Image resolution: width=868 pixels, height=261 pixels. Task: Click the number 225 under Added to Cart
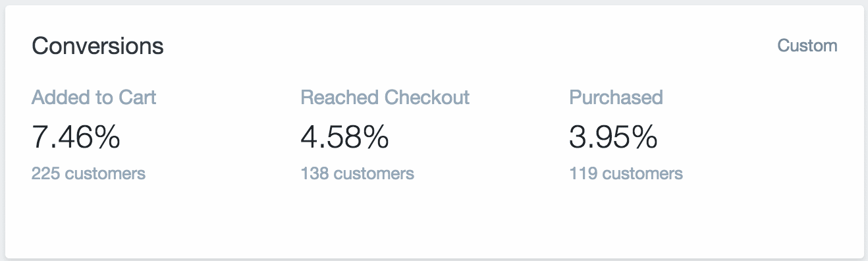(45, 174)
